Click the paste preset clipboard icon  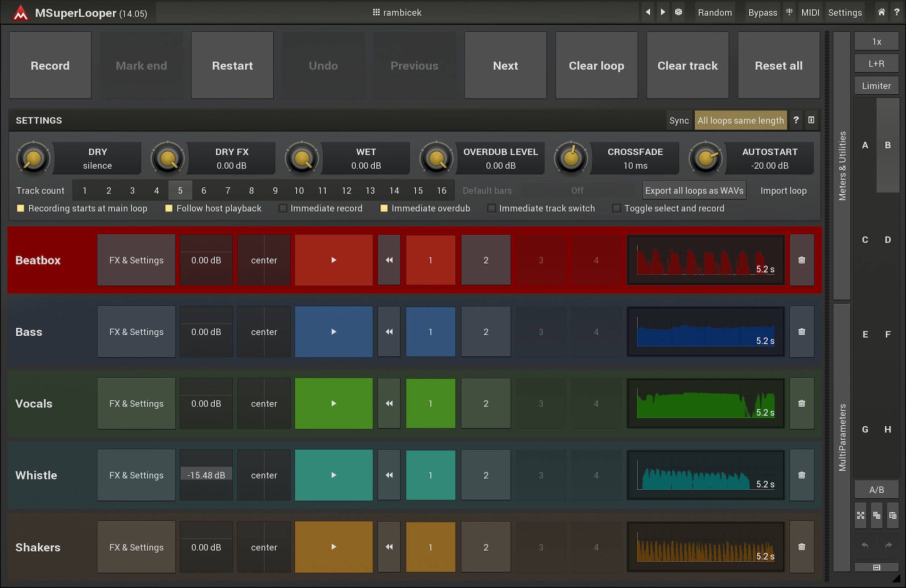tap(892, 515)
